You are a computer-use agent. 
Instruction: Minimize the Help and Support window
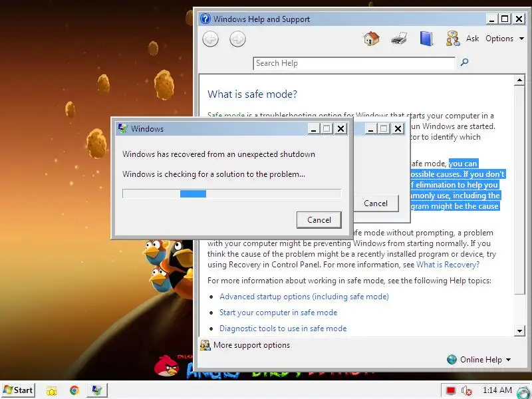(491, 19)
